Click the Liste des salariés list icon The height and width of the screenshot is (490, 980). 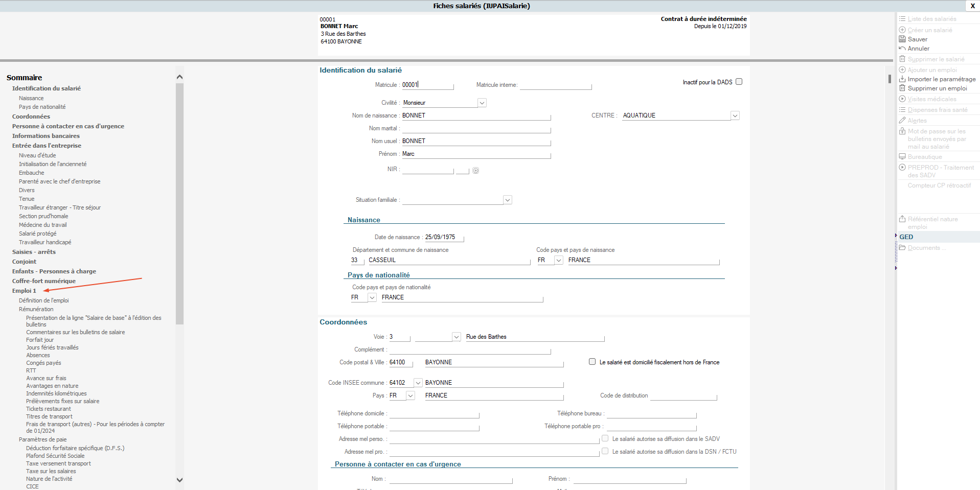click(902, 19)
